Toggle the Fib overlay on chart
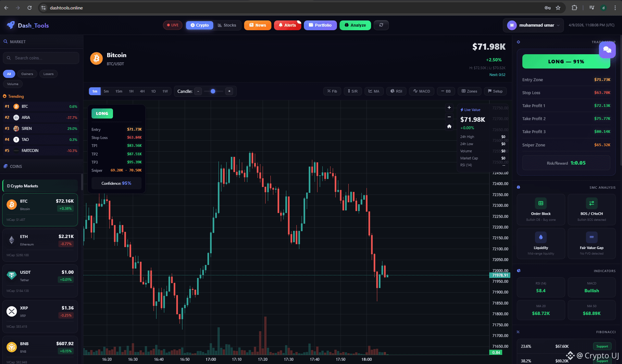The width and height of the screenshot is (622, 364). pos(332,91)
